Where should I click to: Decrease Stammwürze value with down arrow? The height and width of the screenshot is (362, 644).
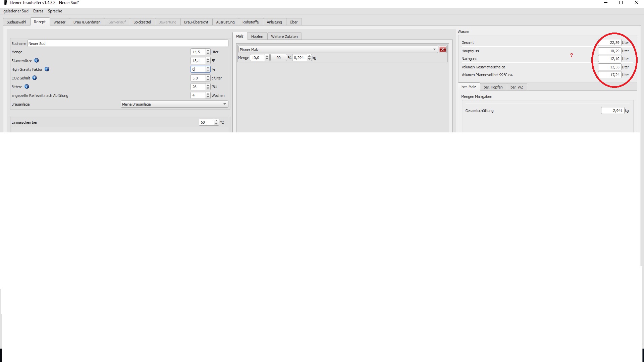[x=208, y=62]
